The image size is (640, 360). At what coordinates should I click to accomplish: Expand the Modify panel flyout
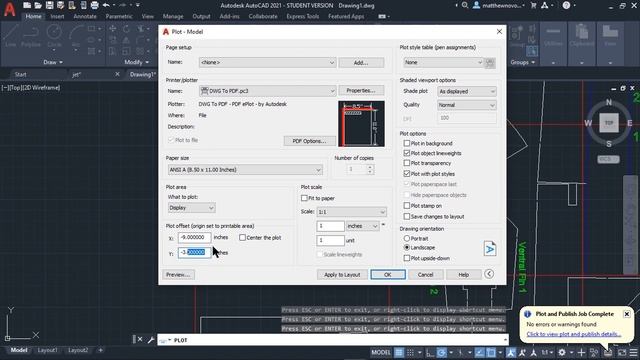tap(136, 62)
